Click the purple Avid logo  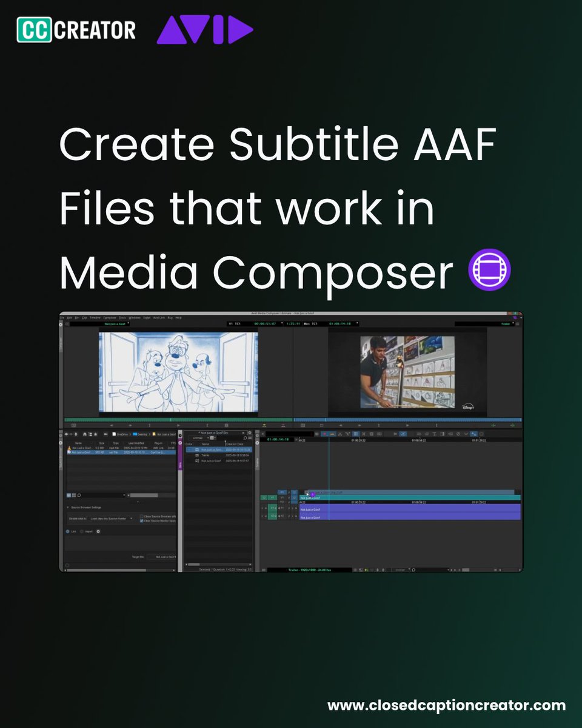[205, 30]
